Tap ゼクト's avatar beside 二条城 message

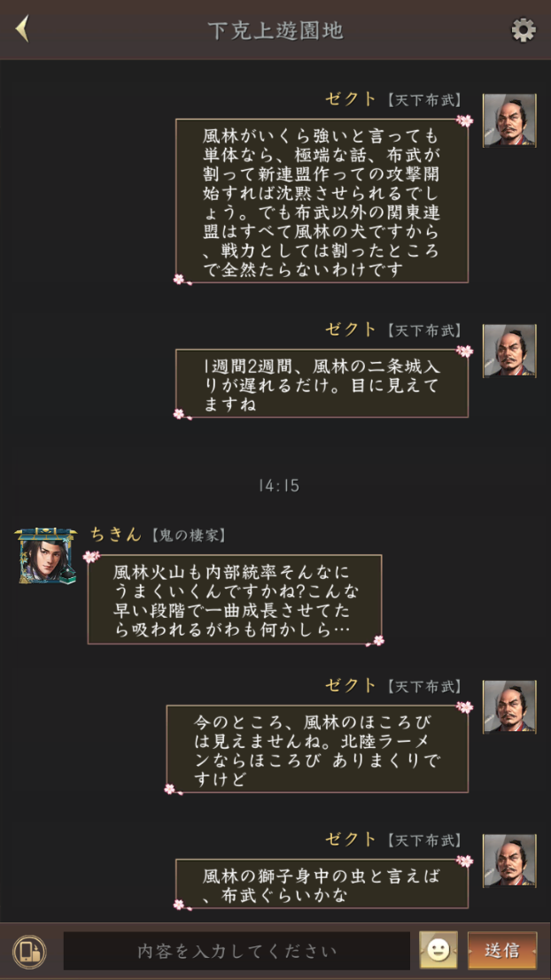pos(509,351)
